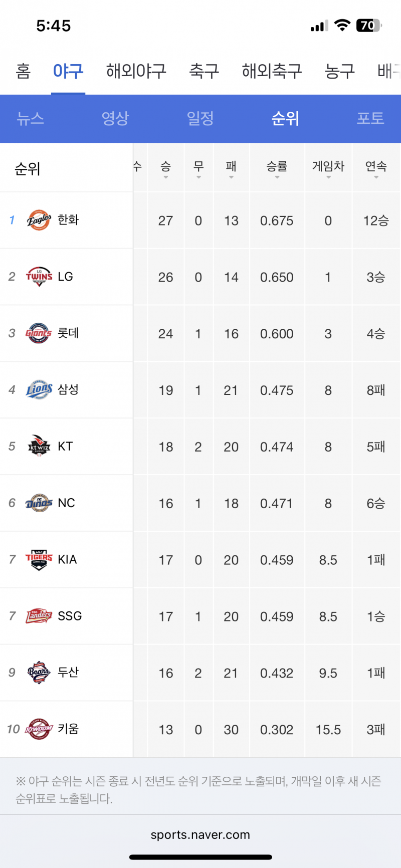This screenshot has height=868, width=401.
Task: Tap the Doosan Bears team logo
Action: tap(39, 673)
